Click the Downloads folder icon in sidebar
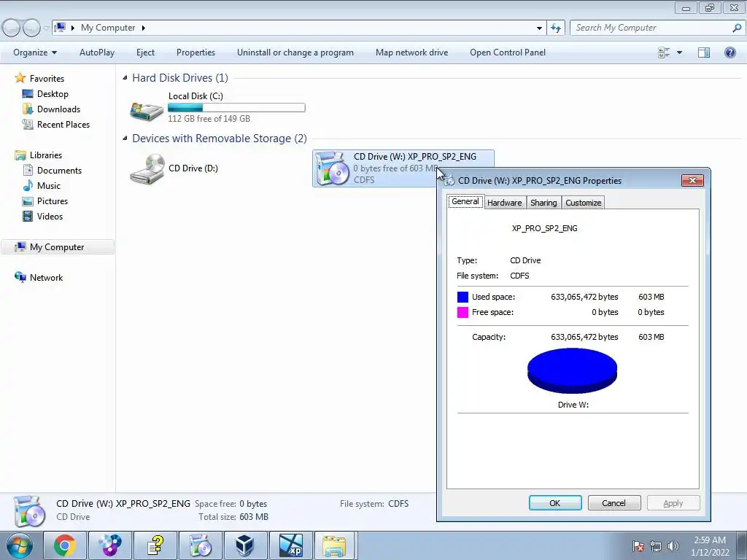This screenshot has height=560, width=747. (x=28, y=109)
